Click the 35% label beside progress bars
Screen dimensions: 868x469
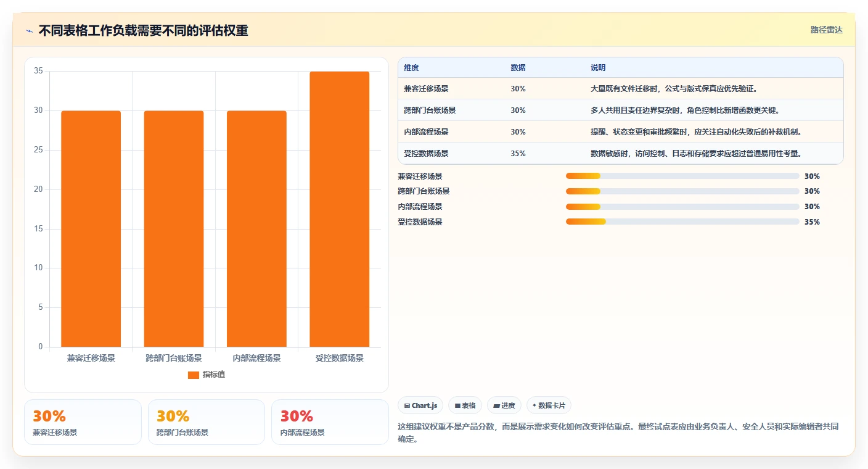[812, 222]
